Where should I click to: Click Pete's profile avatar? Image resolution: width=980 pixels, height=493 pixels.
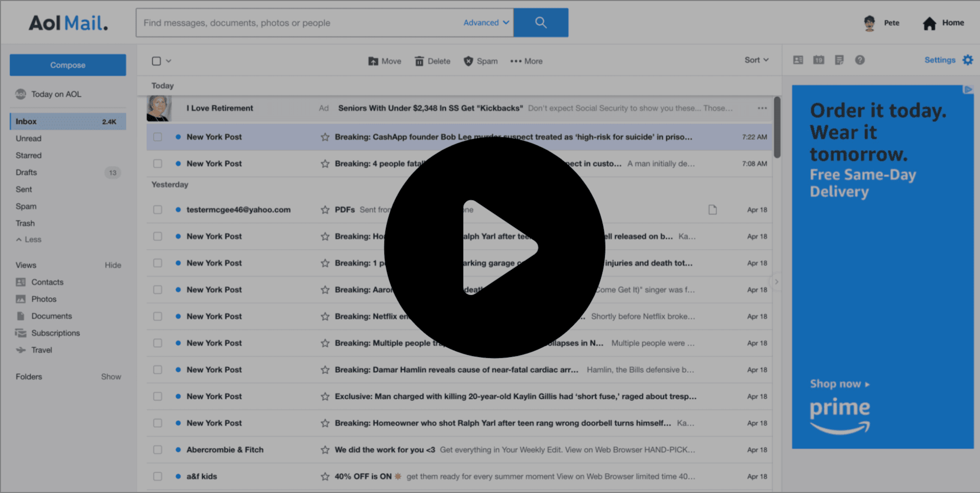[x=869, y=23]
